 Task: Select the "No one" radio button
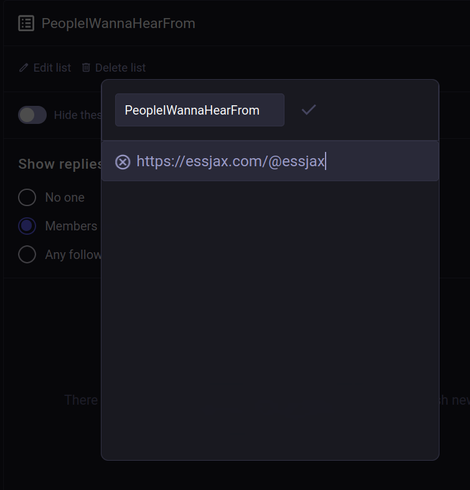(x=27, y=197)
